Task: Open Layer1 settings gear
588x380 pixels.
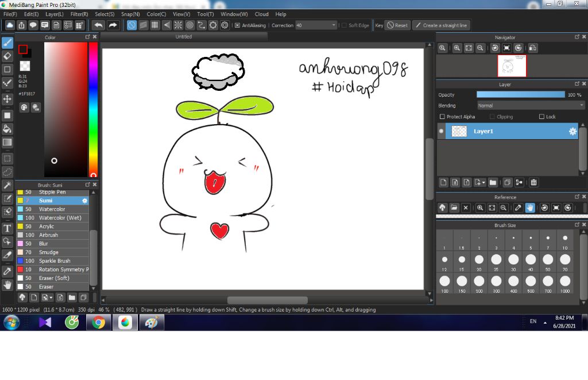Action: click(x=572, y=132)
